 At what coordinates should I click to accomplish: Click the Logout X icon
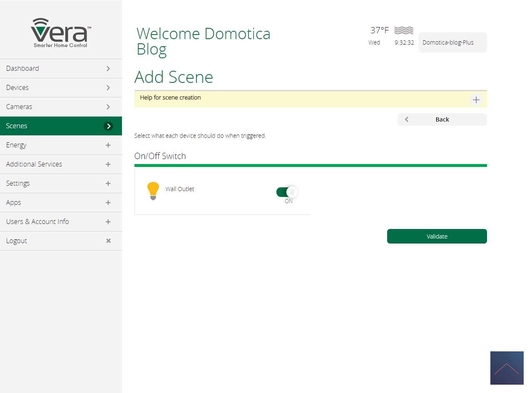click(108, 241)
